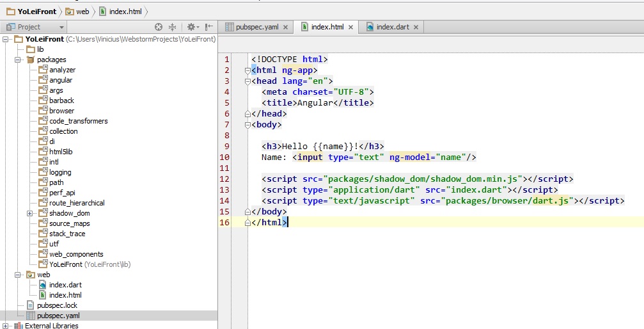
Task: Click the packages folder icon
Action: pos(31,60)
